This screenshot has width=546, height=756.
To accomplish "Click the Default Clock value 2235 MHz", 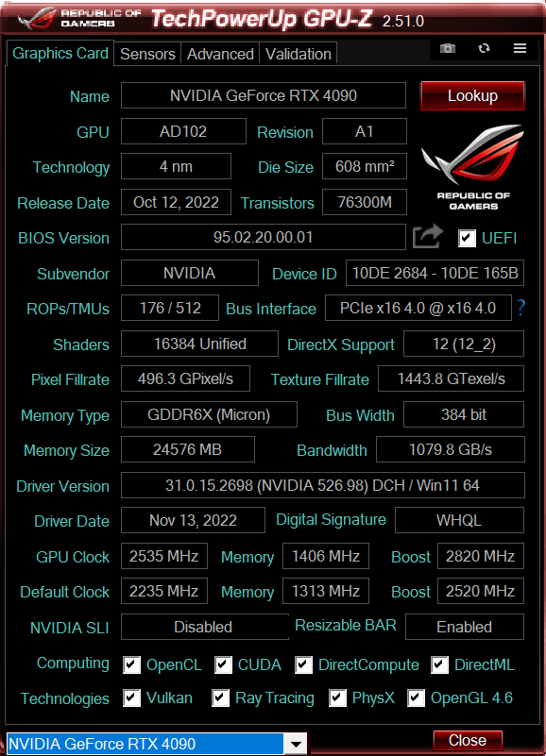I will click(x=164, y=591).
